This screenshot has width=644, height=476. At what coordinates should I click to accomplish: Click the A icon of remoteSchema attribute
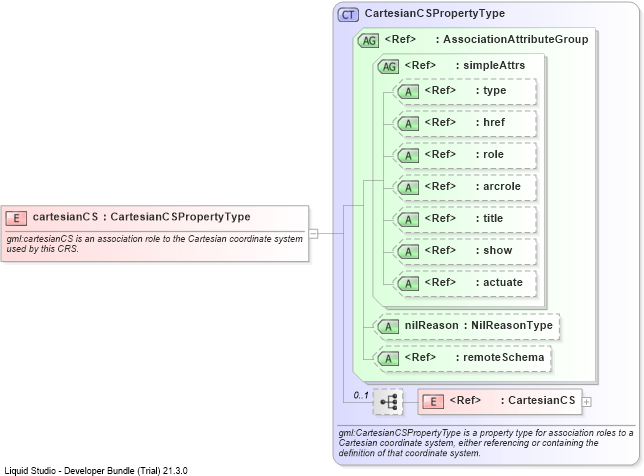coord(388,359)
